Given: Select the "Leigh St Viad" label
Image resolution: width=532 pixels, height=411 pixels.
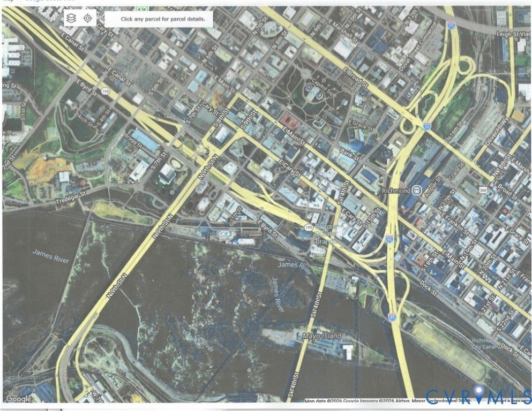Looking at the screenshot, I should tap(513, 34).
